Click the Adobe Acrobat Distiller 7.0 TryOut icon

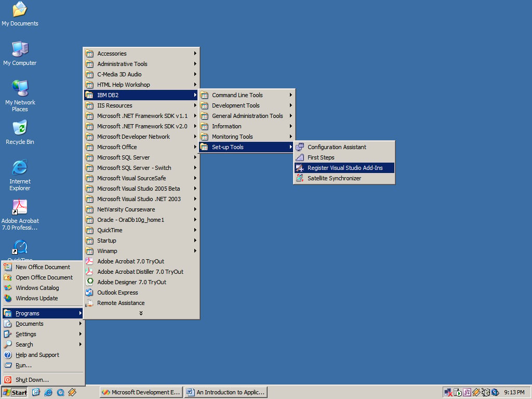(x=89, y=271)
